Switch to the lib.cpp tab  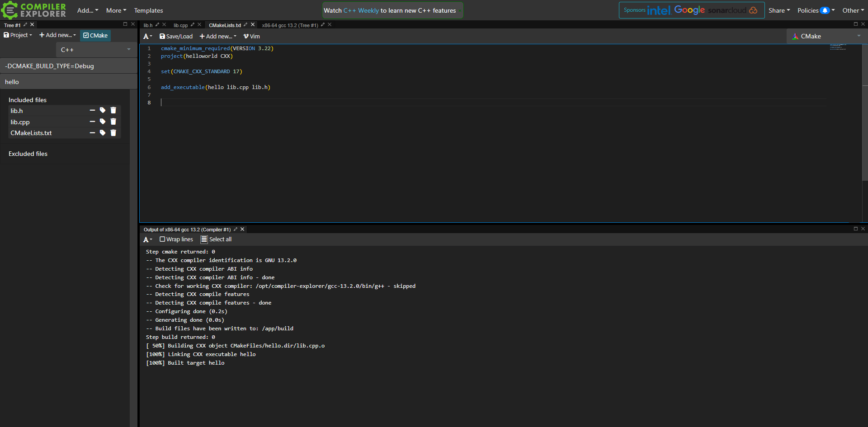(x=180, y=25)
